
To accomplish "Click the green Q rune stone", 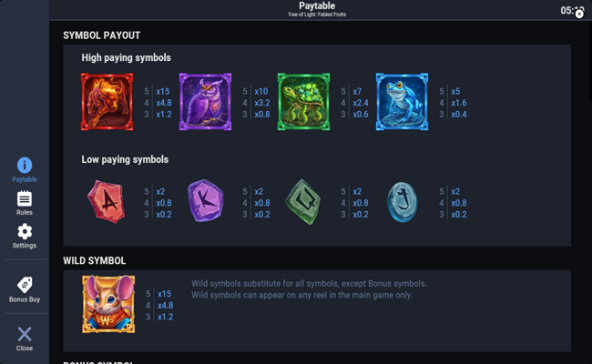I will tap(303, 202).
